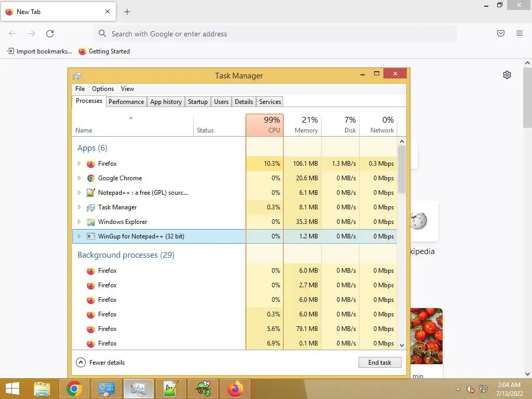Click the Background processes (29) heading

tap(126, 255)
